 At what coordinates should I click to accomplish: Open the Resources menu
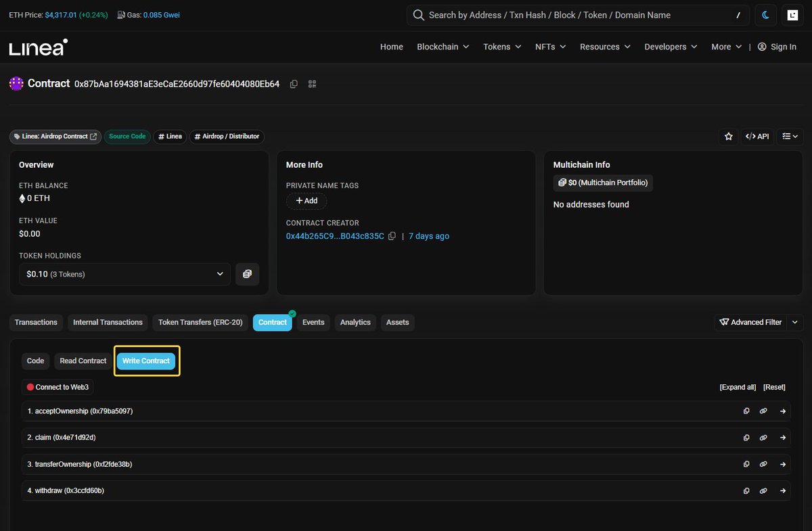(x=606, y=47)
